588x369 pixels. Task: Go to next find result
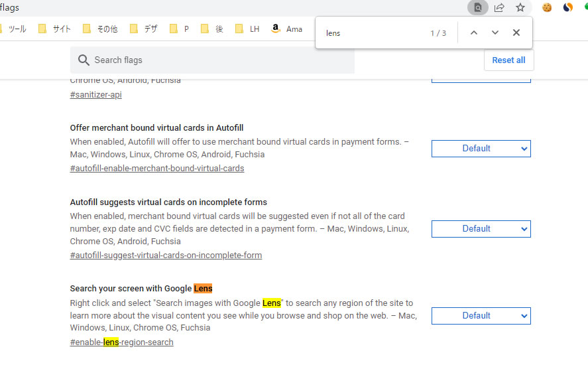[x=495, y=33]
